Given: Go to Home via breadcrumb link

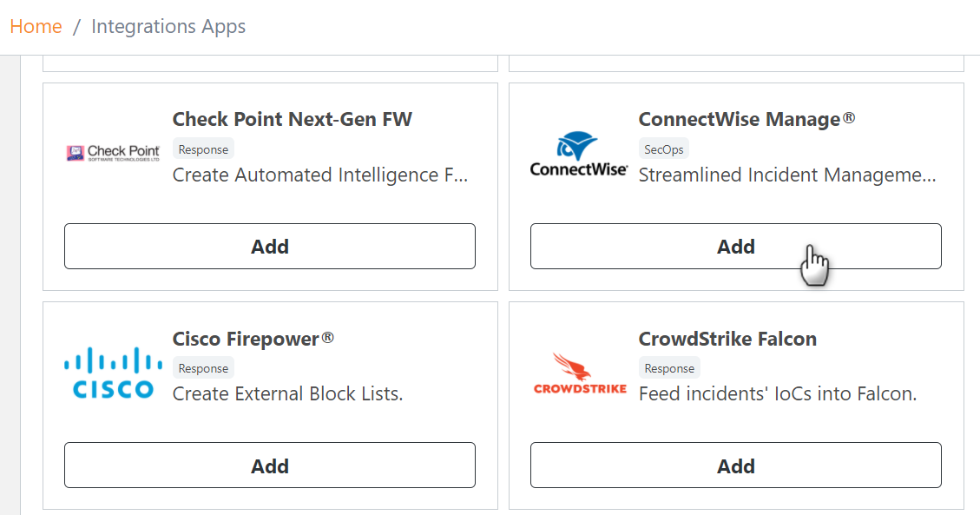Looking at the screenshot, I should coord(36,27).
